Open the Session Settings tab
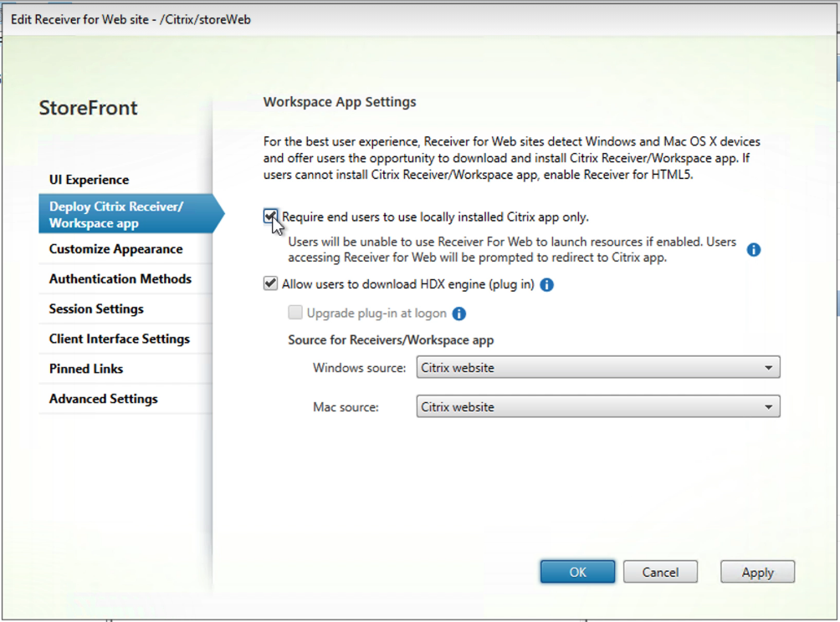Screen dimensions: 840x622 [x=96, y=309]
